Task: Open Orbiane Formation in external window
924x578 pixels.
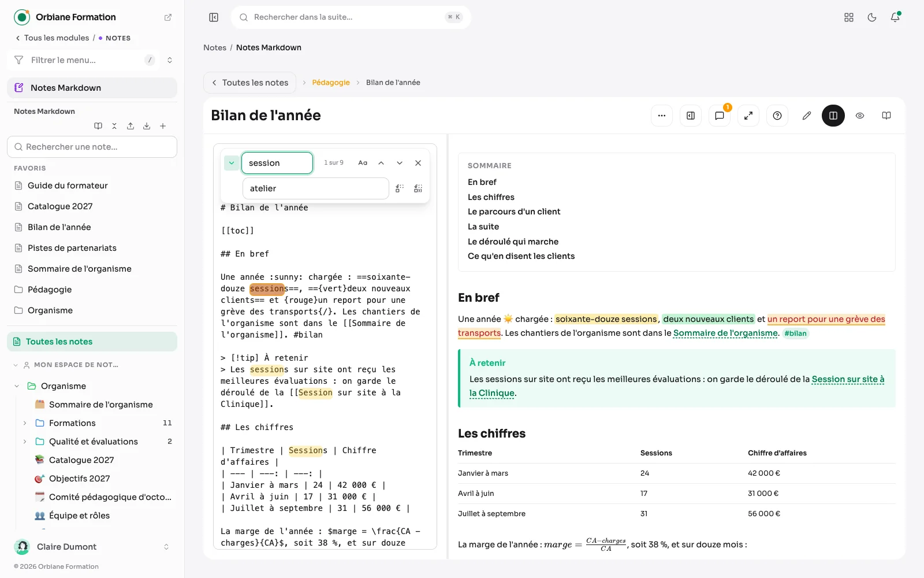Action: (x=168, y=17)
